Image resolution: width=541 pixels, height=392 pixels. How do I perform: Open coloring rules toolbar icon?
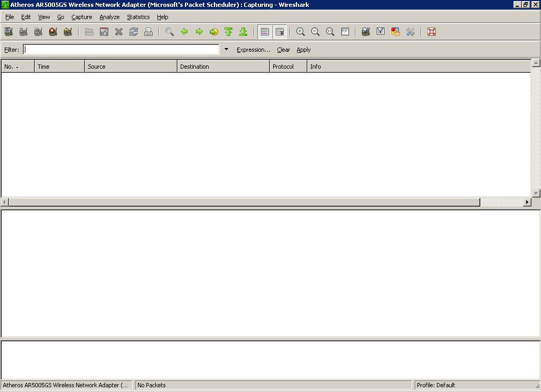pyautogui.click(x=395, y=32)
